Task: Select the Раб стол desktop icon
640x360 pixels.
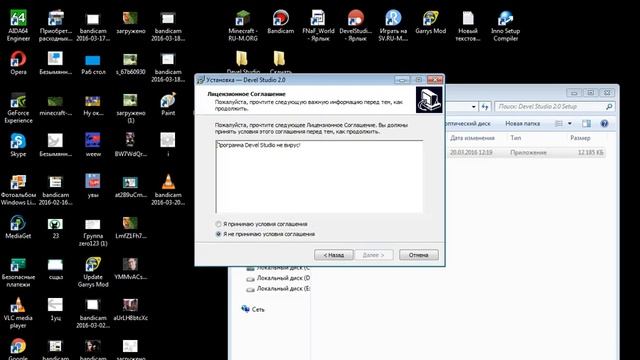Action: tap(93, 64)
